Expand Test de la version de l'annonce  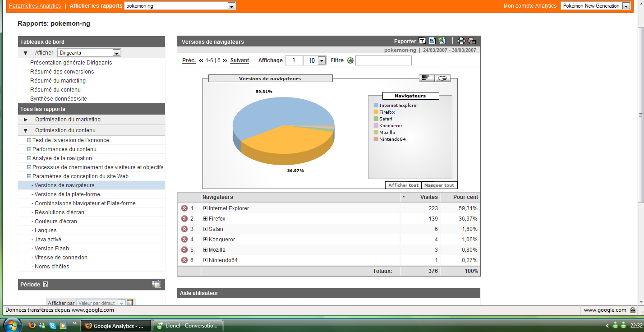click(29, 140)
